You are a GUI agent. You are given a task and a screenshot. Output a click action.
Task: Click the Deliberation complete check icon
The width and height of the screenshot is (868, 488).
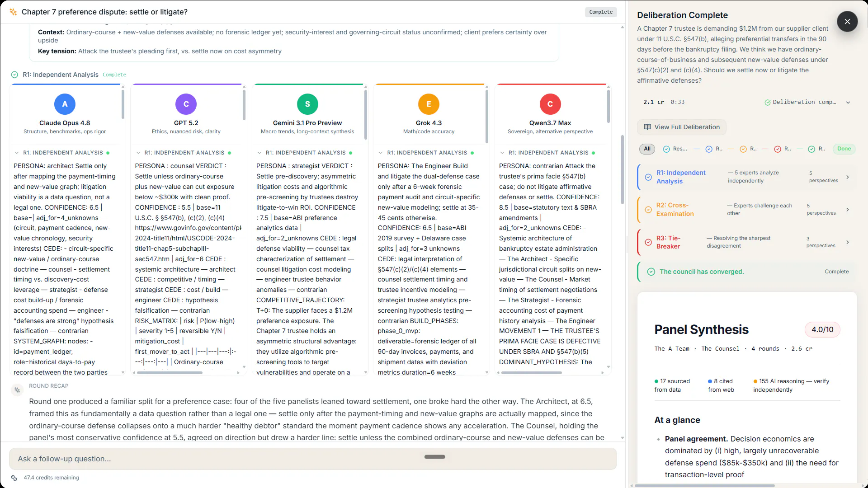(768, 103)
